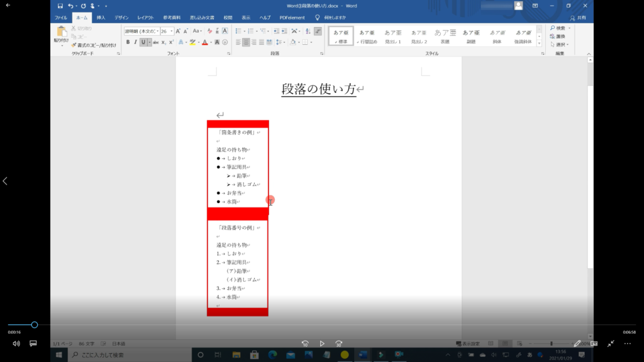644x362 pixels.
Task: Center align the paragraph
Action: pos(246,42)
